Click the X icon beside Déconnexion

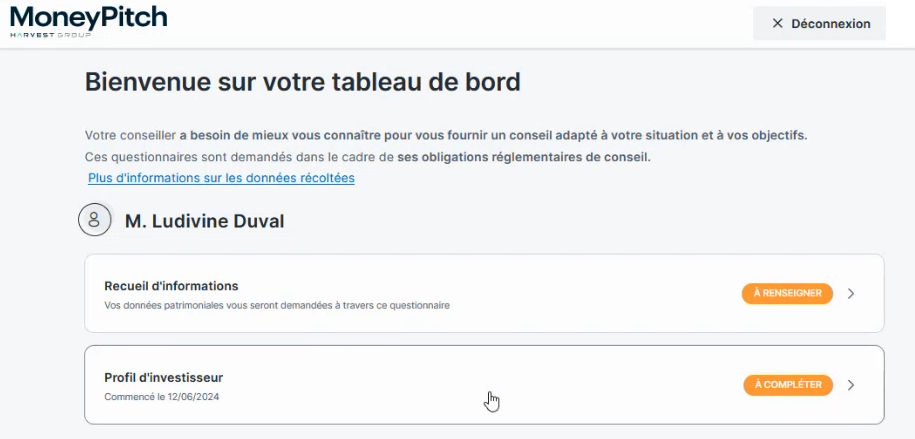777,23
